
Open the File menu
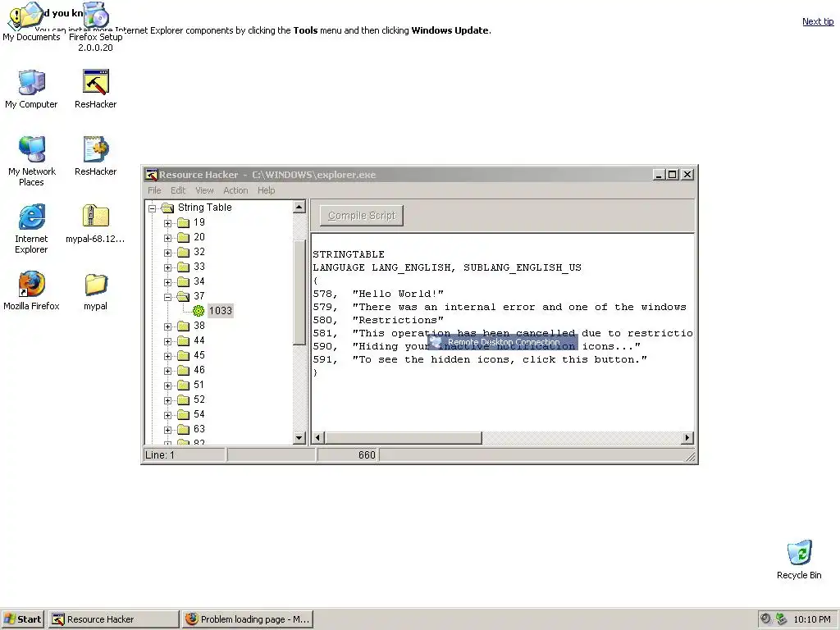click(154, 190)
